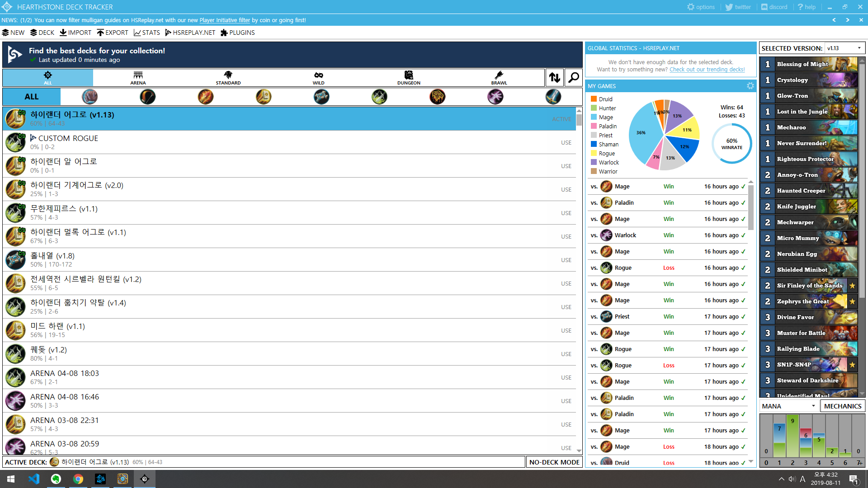This screenshot has height=488, width=868.
Task: Click the Warlock legend color swatch
Action: point(594,162)
